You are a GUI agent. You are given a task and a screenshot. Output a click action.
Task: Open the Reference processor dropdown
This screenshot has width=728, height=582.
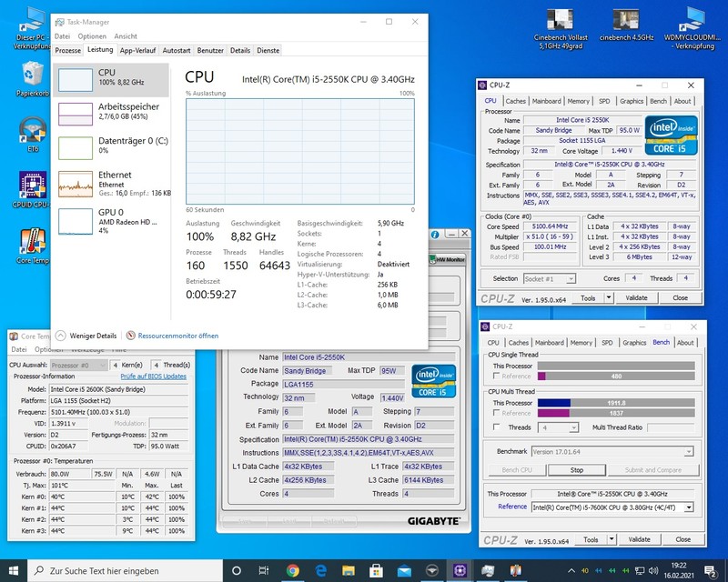[x=689, y=507]
